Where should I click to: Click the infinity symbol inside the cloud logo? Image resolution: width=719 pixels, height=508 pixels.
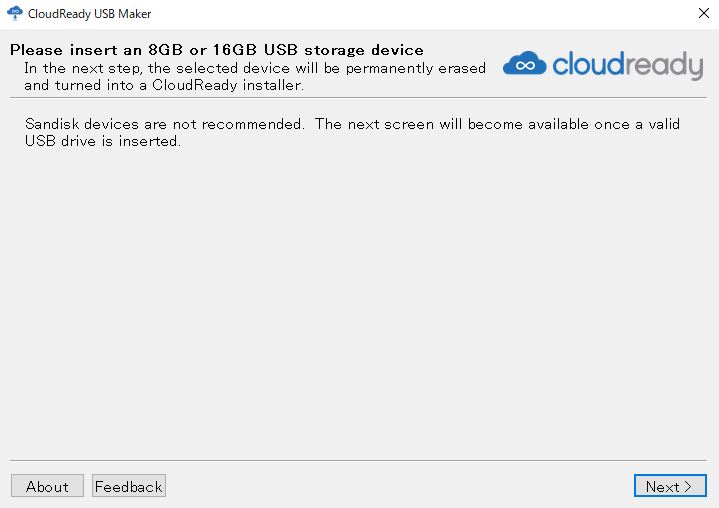(x=523, y=66)
